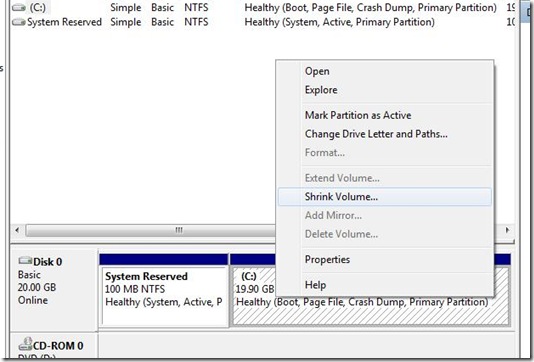Viewport: 534px width, 362px height.
Task: Select Shrink Volume from context menu
Action: click(385, 197)
